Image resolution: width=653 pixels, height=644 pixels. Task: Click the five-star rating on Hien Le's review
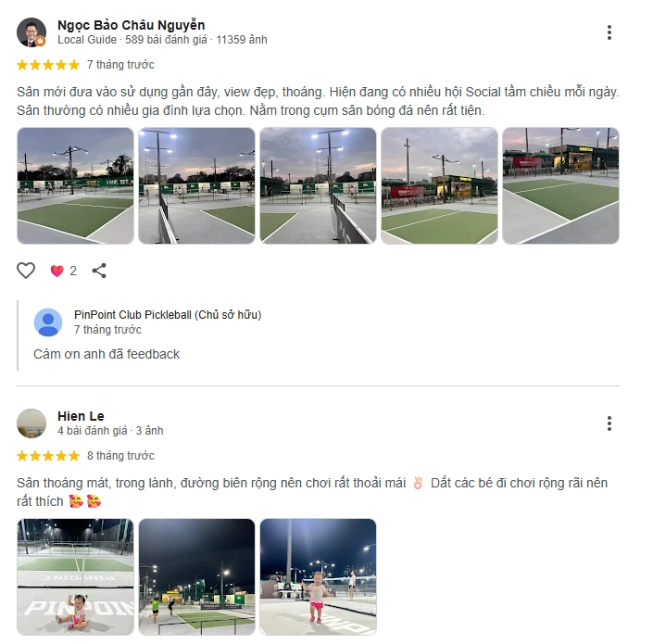48,456
